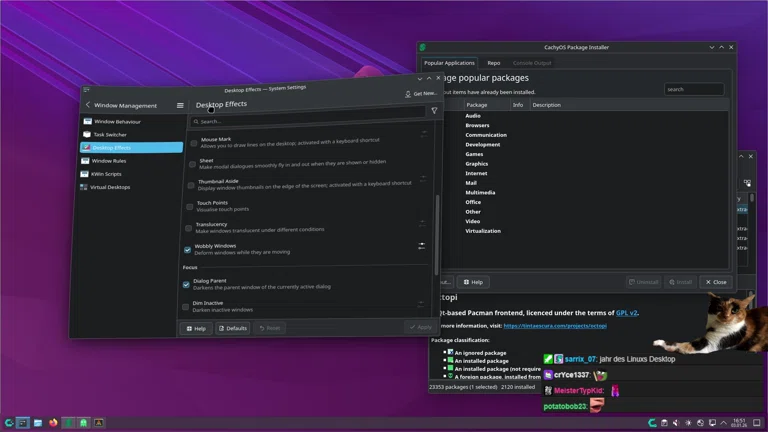
Task: Click the effects filter funnel icon
Action: pos(434,111)
